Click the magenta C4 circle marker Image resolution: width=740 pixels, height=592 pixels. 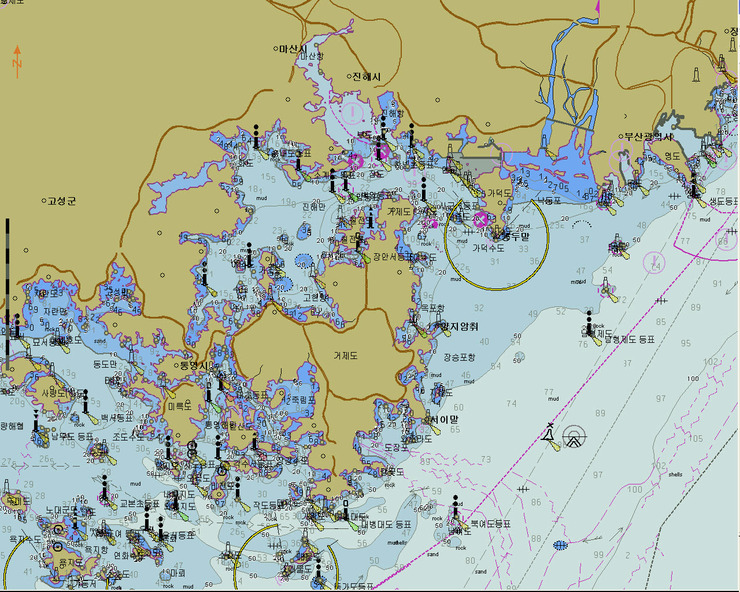(653, 262)
